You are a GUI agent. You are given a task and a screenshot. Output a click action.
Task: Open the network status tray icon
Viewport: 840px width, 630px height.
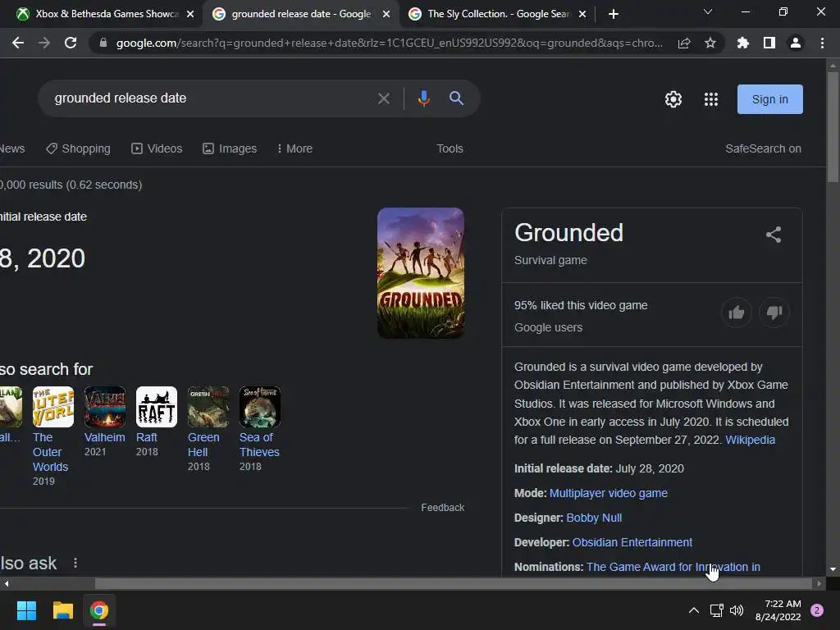(716, 610)
